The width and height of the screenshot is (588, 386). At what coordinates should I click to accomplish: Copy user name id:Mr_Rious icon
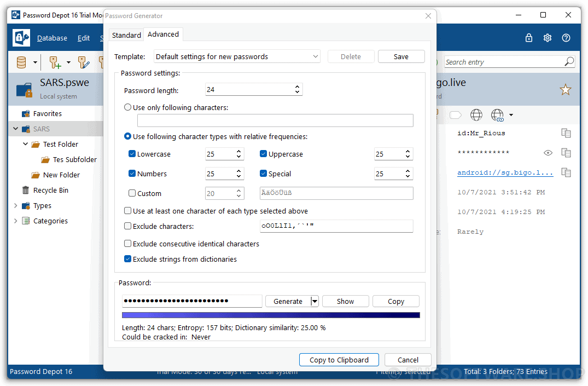pyautogui.click(x=566, y=133)
